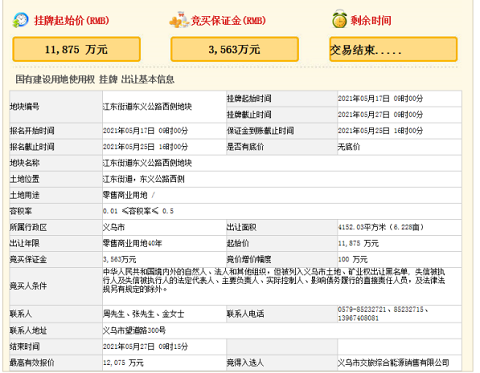The image size is (480, 373).
Task: Click the clock icon beside 挂牌起始价
Action: coord(20,20)
